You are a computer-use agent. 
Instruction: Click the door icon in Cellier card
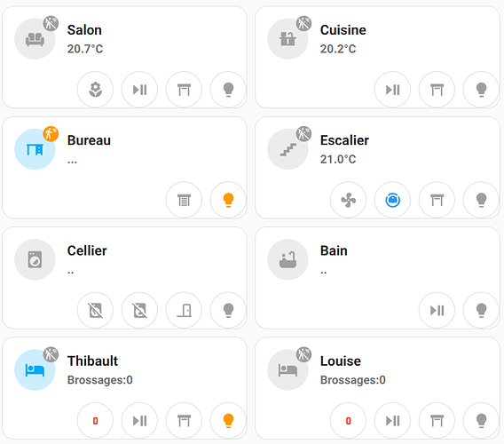(x=184, y=310)
